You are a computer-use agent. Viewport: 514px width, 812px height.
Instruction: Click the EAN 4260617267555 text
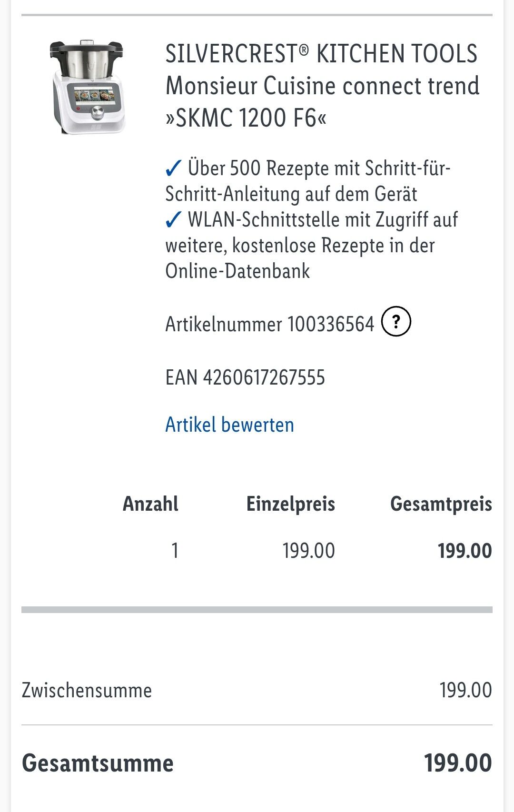tap(245, 377)
